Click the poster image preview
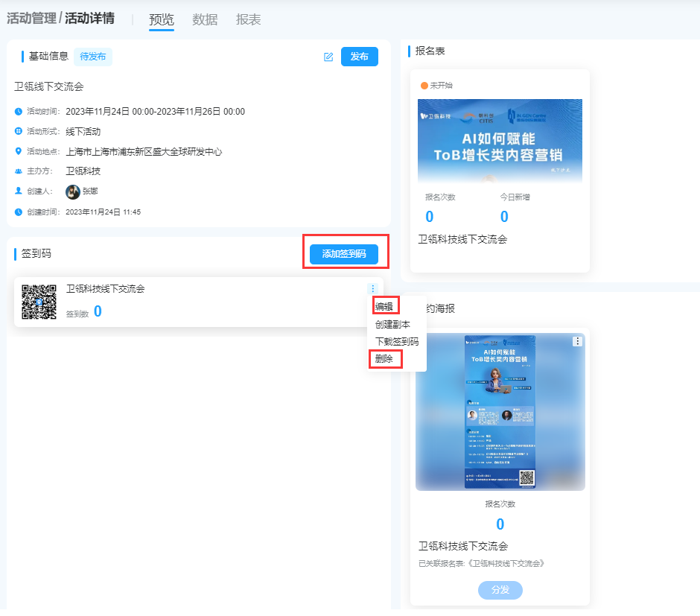 pos(500,412)
